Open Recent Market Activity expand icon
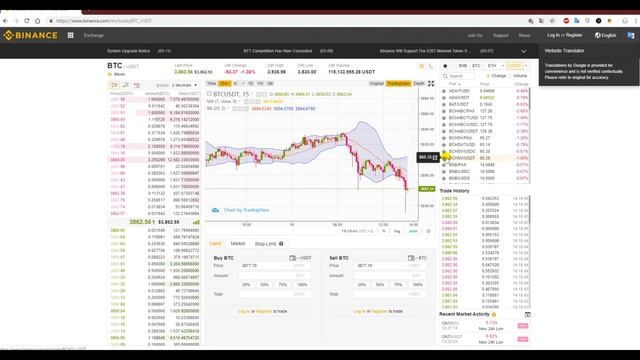The width and height of the screenshot is (640, 360). [x=527, y=314]
